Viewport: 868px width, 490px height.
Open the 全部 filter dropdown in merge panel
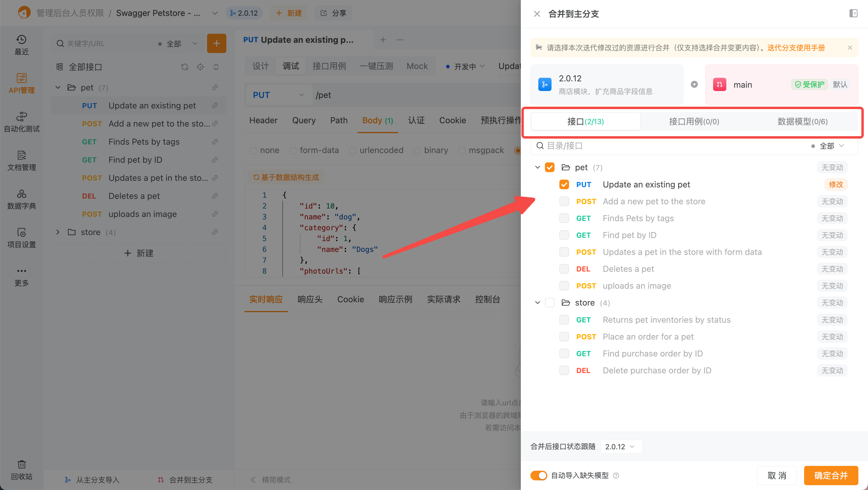[x=828, y=146]
